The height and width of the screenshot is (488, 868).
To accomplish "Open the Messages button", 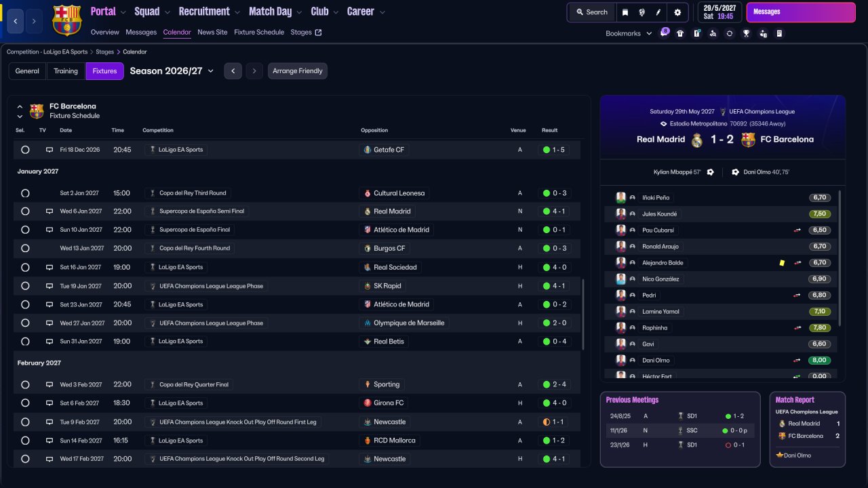I will coord(800,12).
